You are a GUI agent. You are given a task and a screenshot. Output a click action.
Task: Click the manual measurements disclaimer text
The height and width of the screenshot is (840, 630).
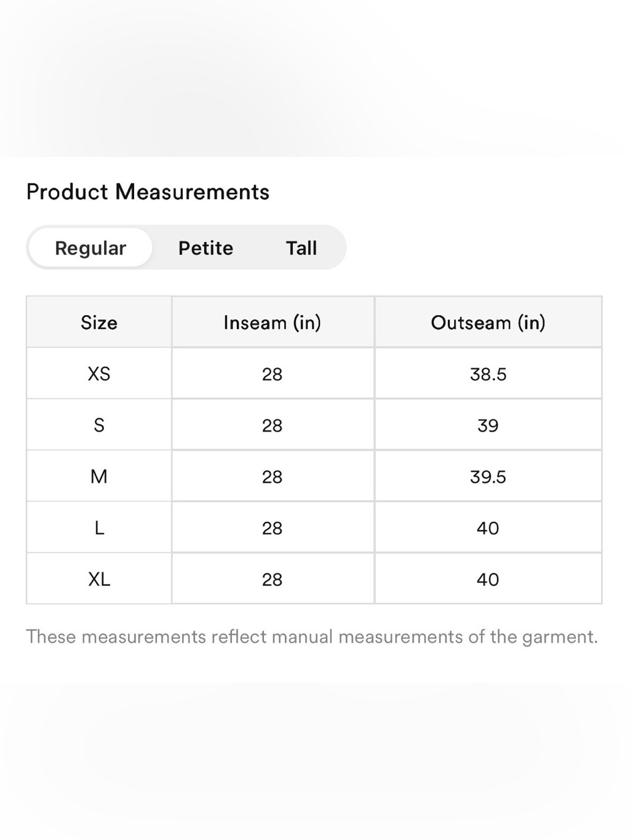click(312, 636)
